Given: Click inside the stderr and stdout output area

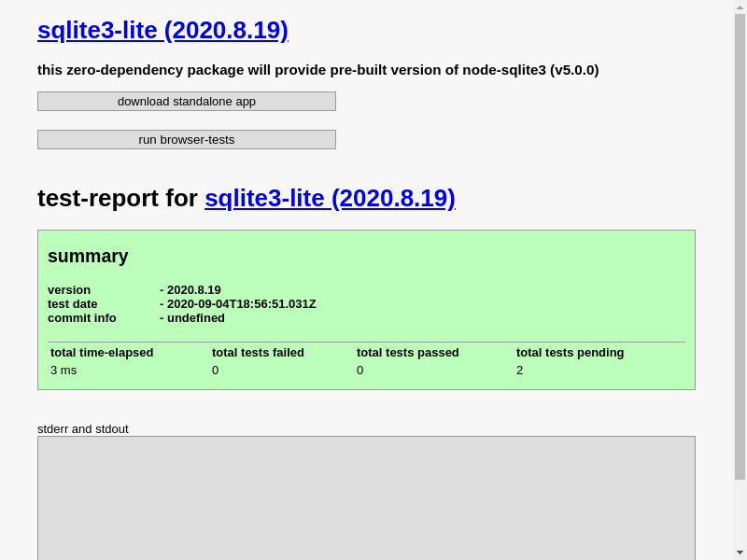Looking at the screenshot, I should (366, 498).
